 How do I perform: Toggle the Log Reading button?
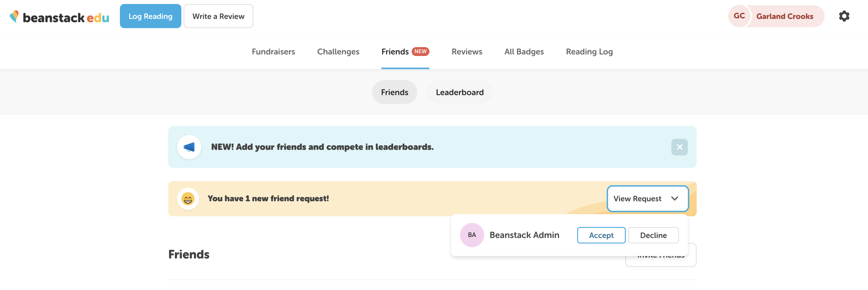pos(150,16)
